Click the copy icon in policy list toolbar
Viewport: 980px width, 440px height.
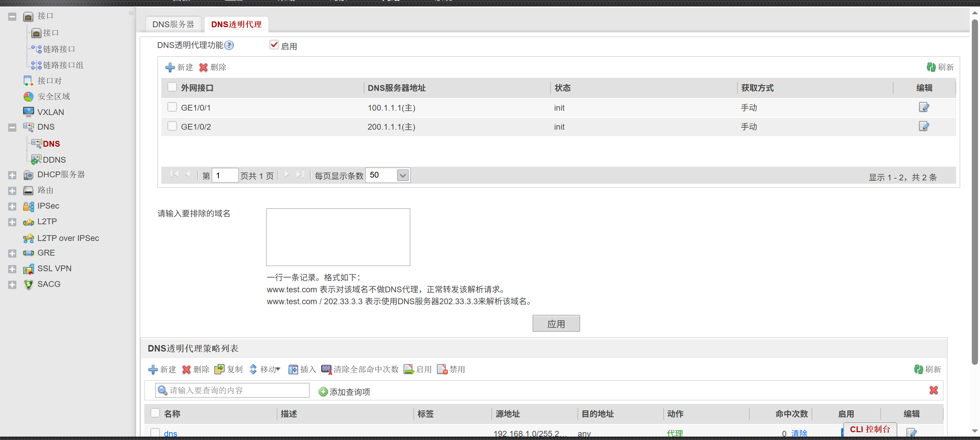(x=219, y=369)
